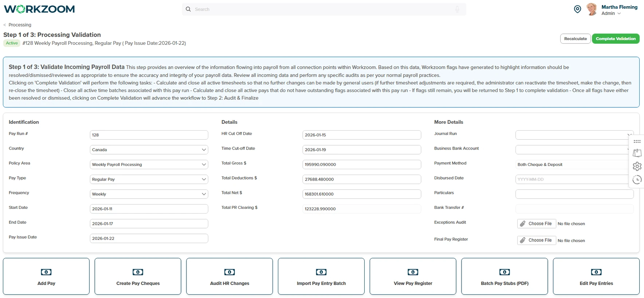Click the Pay Run # field
The width and height of the screenshot is (644, 298).
149,135
